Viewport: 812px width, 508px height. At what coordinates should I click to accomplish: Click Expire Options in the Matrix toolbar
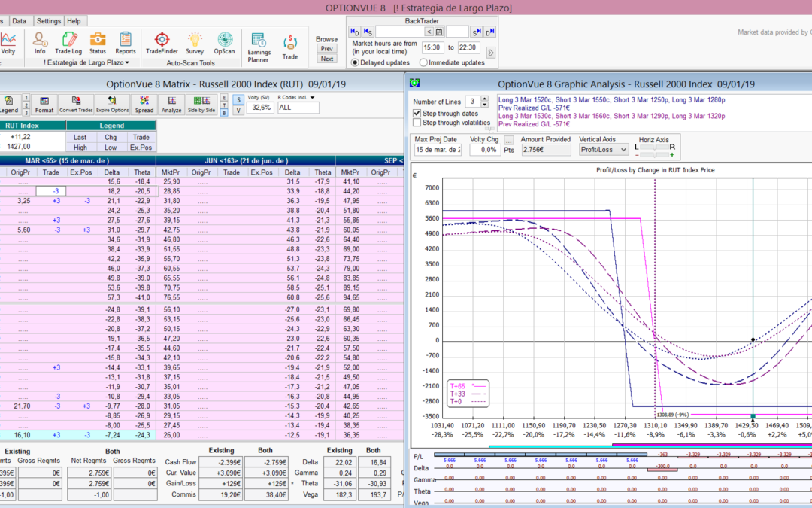112,104
